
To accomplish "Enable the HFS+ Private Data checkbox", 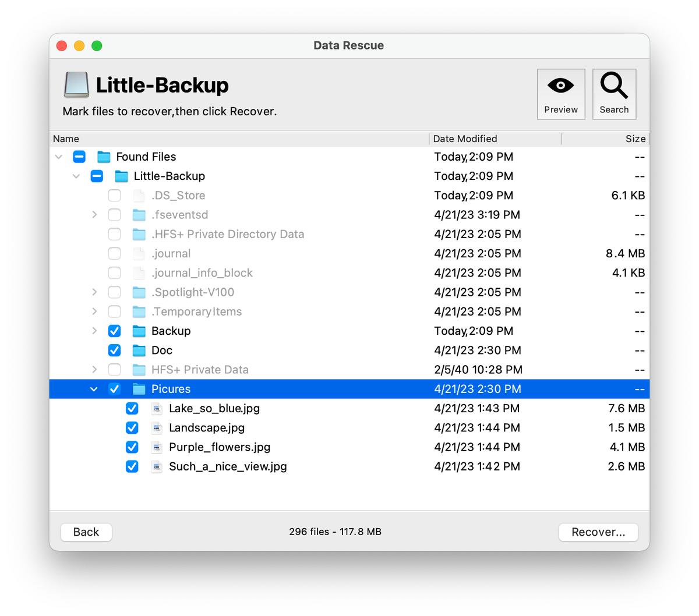I will (x=114, y=369).
